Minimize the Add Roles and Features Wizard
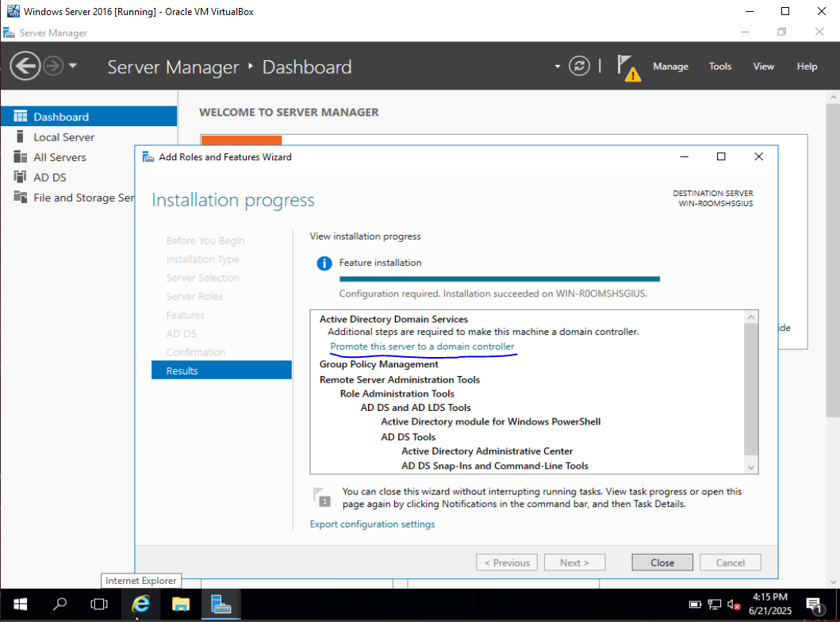This screenshot has height=622, width=840. coord(684,156)
